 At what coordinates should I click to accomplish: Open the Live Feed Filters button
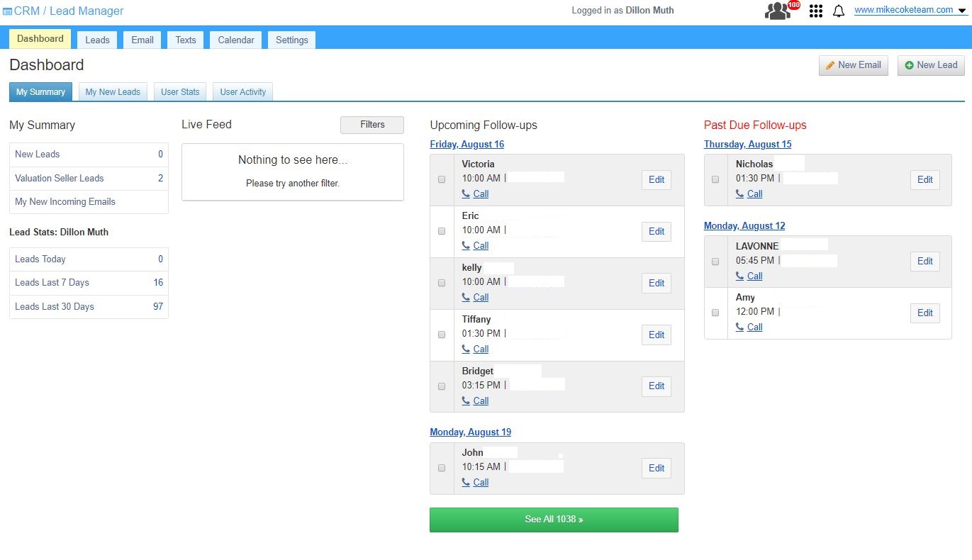(372, 125)
